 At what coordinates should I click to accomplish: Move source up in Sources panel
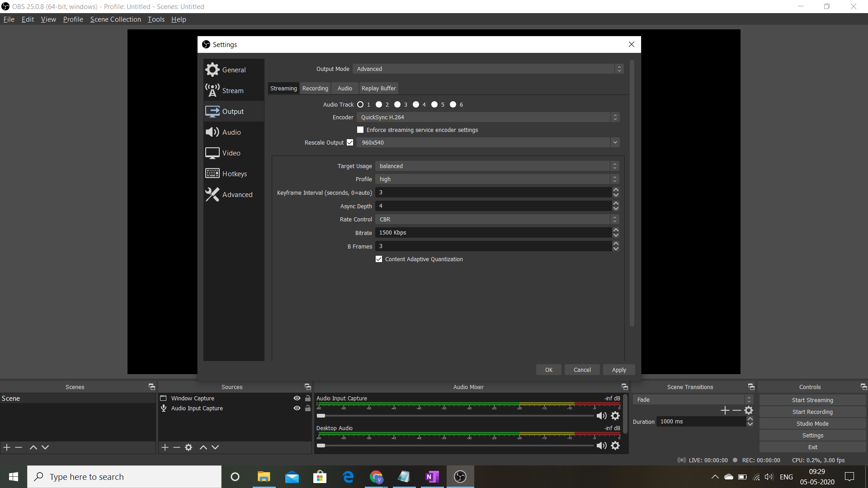click(203, 447)
